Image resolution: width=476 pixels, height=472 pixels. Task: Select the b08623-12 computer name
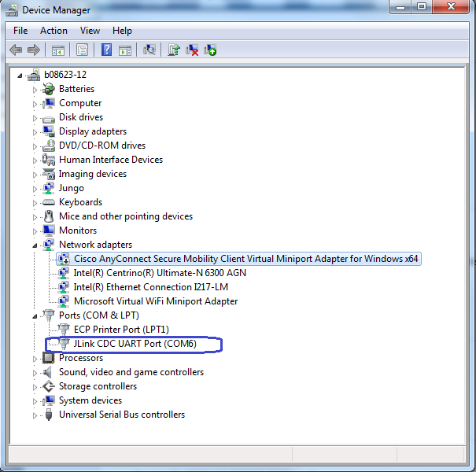point(65,75)
